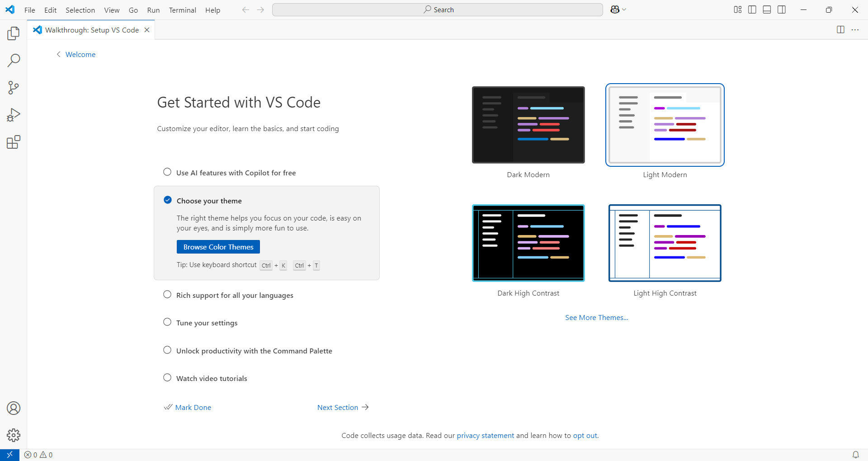Open the Go menu
The height and width of the screenshot is (461, 868).
point(133,10)
